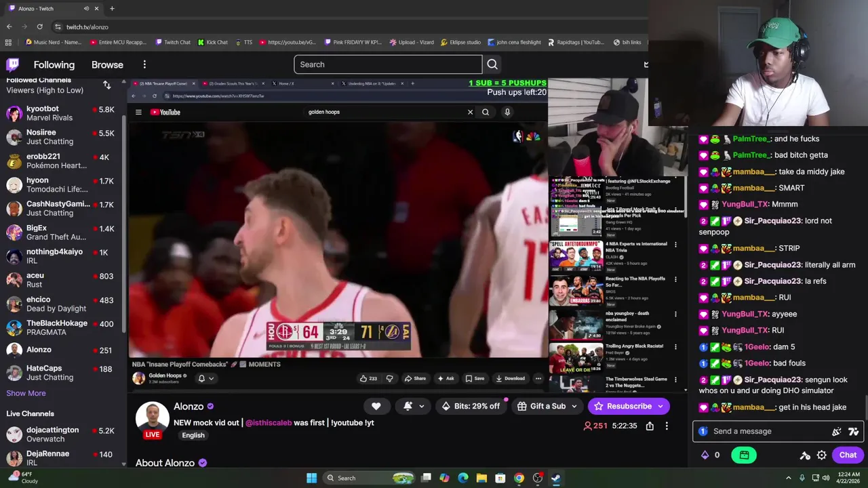The width and height of the screenshot is (868, 488).
Task: Open notification bell settings for Alonzo
Action: click(x=414, y=406)
